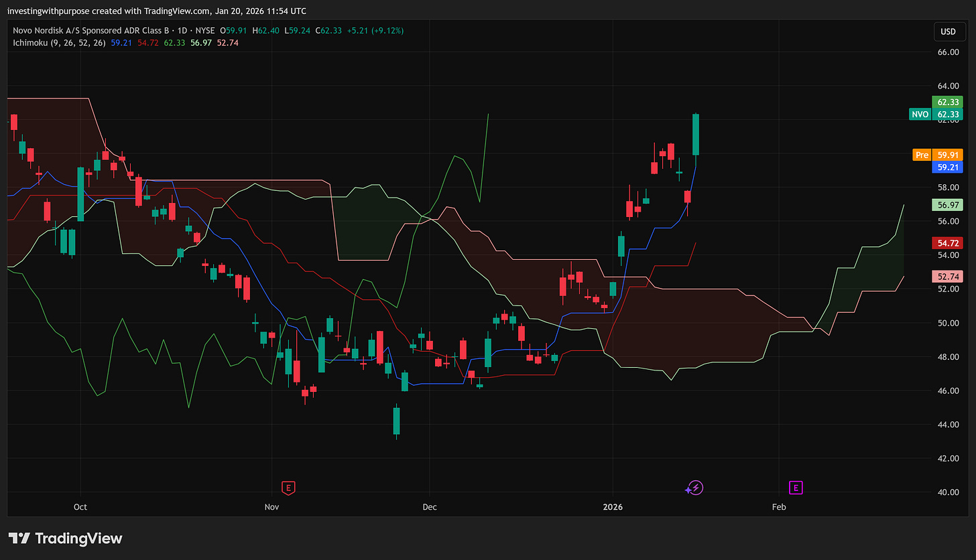Click the Dec label on the time axis
Screen dimensions: 976x560
(430, 507)
